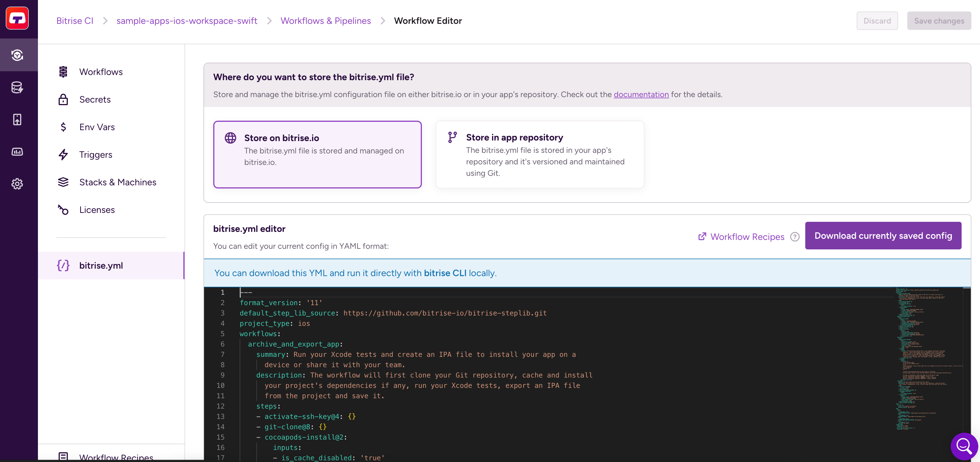The width and height of the screenshot is (980, 462).
Task: Open the insights dashboard sidebar icon
Action: (x=17, y=152)
